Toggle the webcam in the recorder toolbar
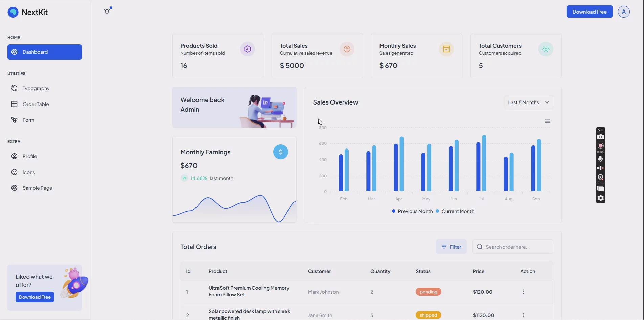 [x=600, y=177]
